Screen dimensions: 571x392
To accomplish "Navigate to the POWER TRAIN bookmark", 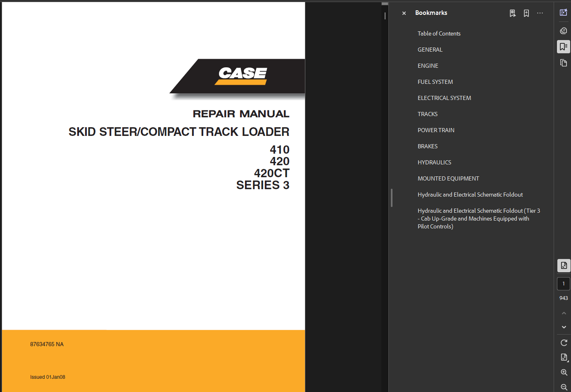I will (x=436, y=130).
